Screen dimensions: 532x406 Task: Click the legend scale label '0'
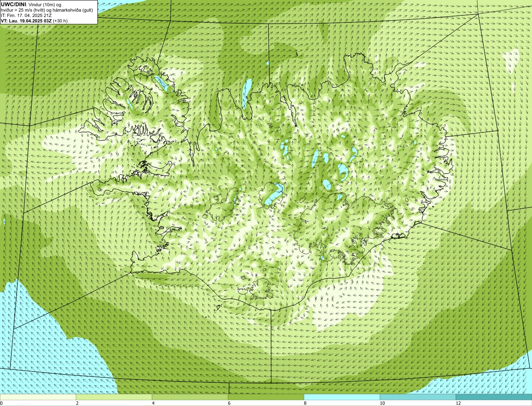(x=1, y=403)
